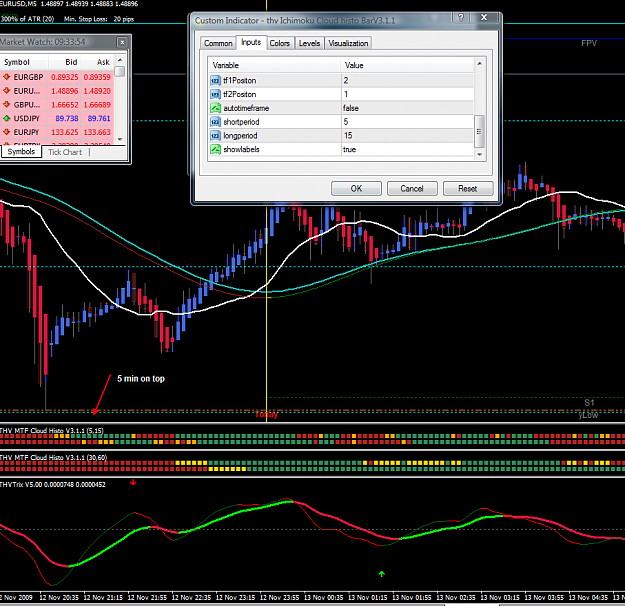Viewport: 625px width, 606px height.
Task: Edit the showlabels value true
Action: pyautogui.click(x=407, y=150)
